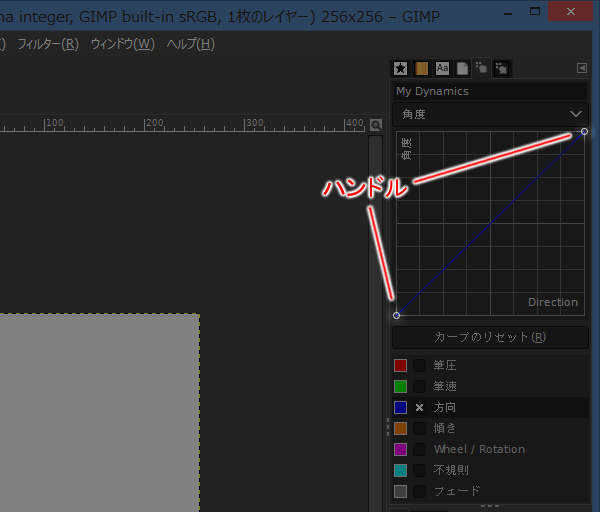This screenshot has height=512, width=600.
Task: Select the Paint Dynamics tab icon
Action: (481, 68)
